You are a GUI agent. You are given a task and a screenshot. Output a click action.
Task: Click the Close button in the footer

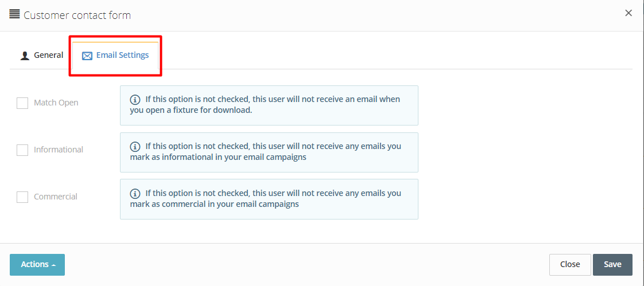(x=570, y=265)
